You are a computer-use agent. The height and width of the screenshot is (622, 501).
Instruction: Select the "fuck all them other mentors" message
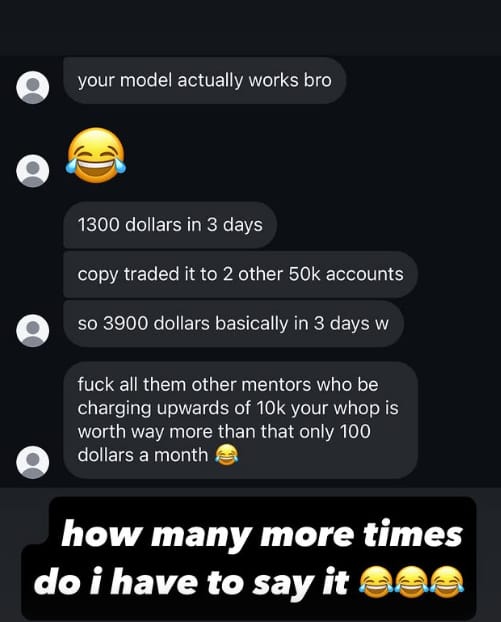point(240,420)
